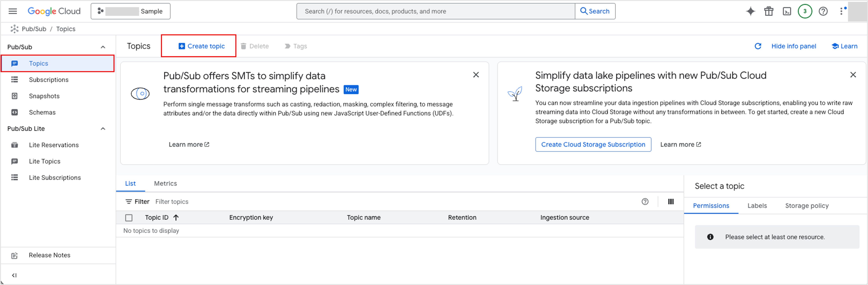Screen dimensions: 868x285
Task: Dismiss the Cloud Storage subscriptions card
Action: [x=853, y=75]
